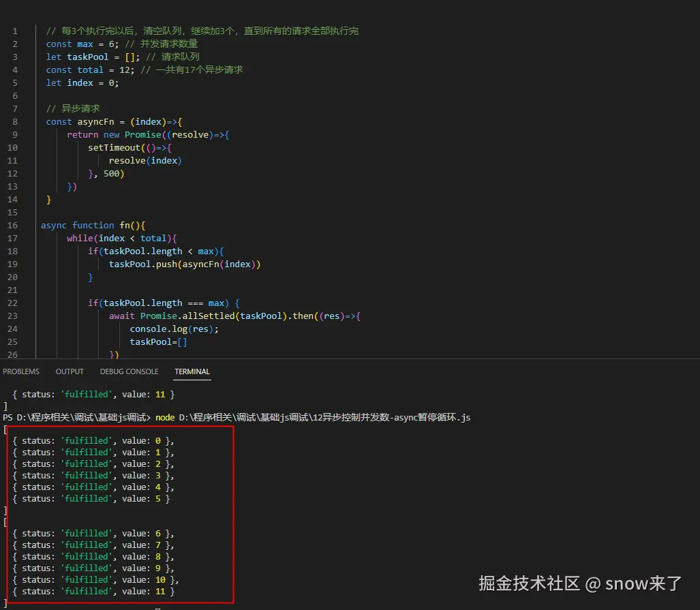Click the "setTimeout(()=>{" call

[x=130, y=147]
